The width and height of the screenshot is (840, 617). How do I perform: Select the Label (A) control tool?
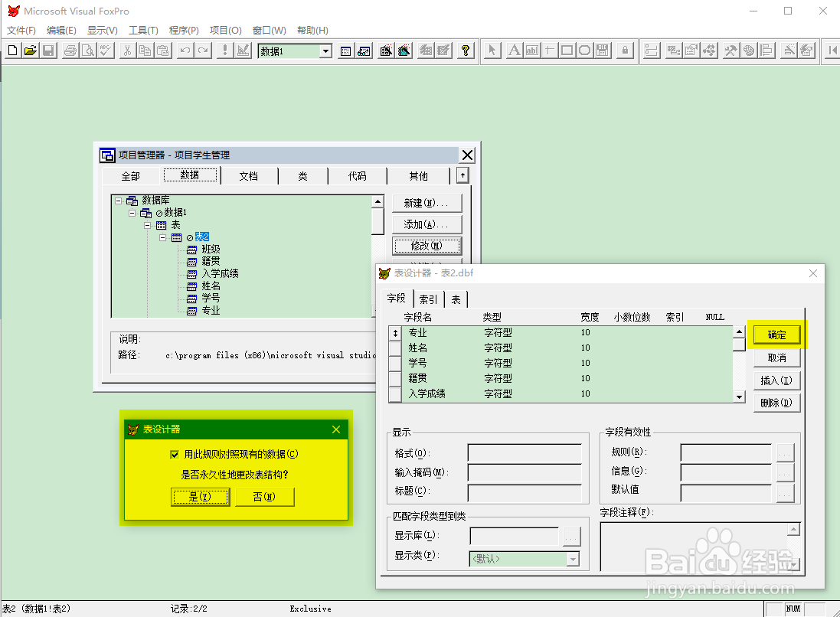[515, 51]
